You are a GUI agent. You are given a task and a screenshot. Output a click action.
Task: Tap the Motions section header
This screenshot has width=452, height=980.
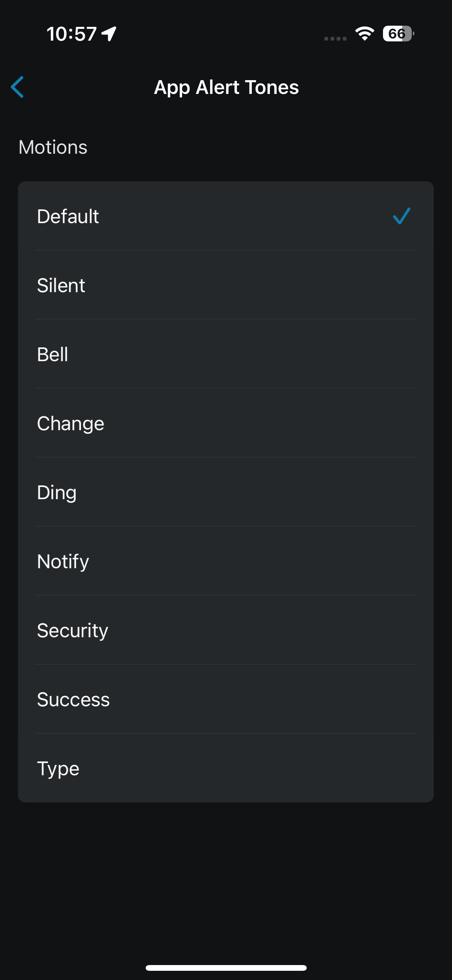click(x=53, y=147)
